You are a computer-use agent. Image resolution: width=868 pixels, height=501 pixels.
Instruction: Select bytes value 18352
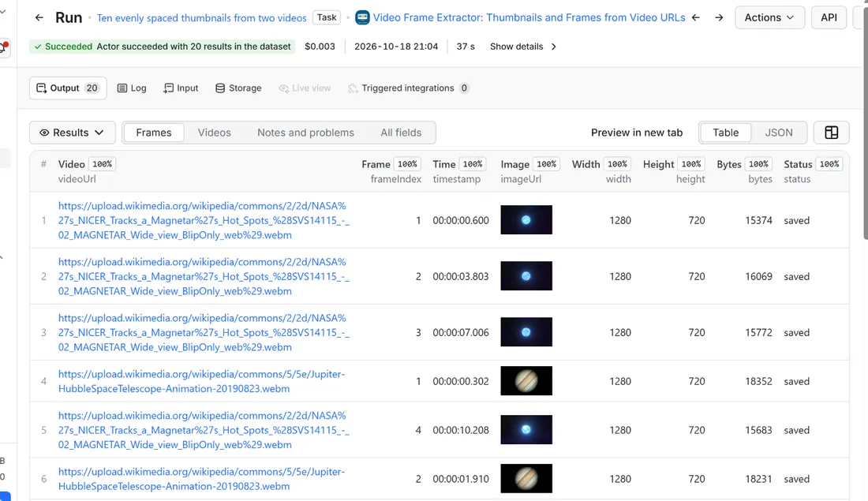(x=758, y=381)
